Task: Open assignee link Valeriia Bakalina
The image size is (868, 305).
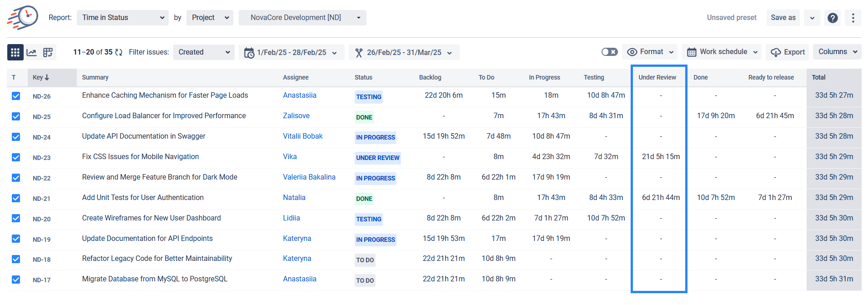Action: (309, 177)
